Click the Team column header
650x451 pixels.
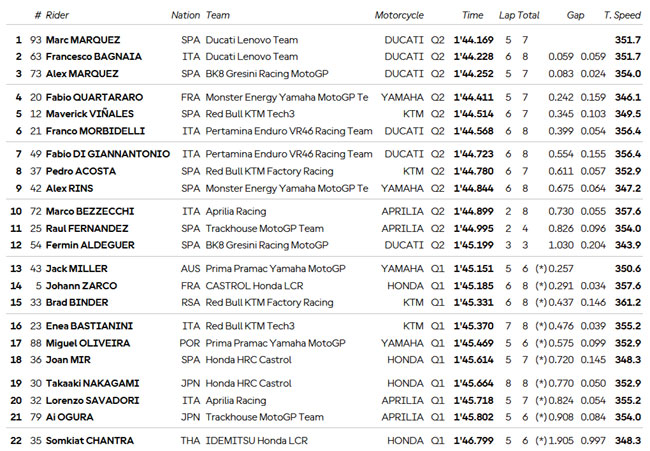coord(218,15)
